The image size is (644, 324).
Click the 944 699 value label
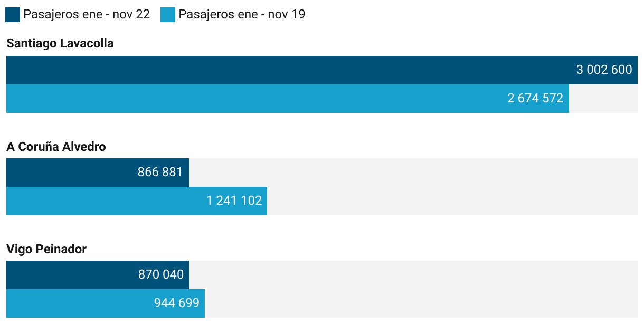(176, 303)
